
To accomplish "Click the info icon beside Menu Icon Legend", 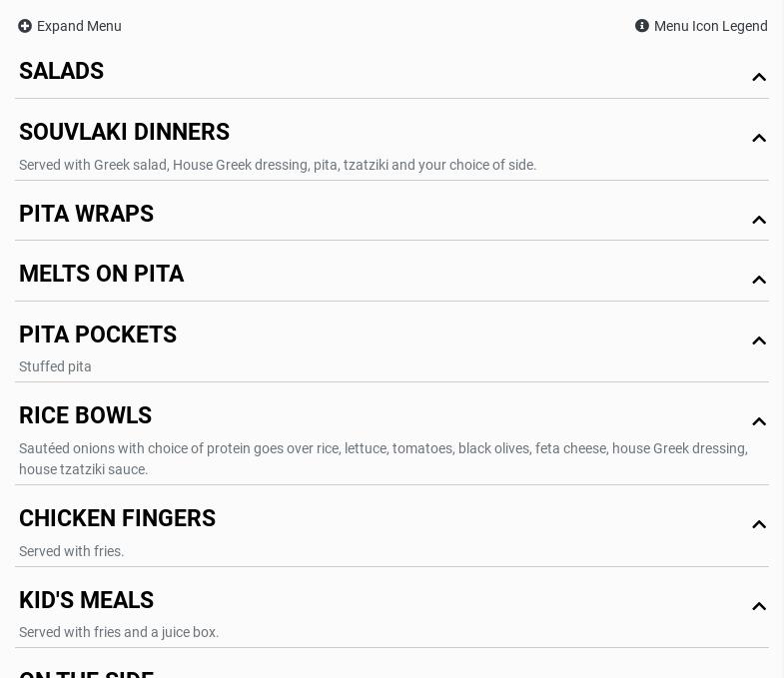I will point(642,26).
